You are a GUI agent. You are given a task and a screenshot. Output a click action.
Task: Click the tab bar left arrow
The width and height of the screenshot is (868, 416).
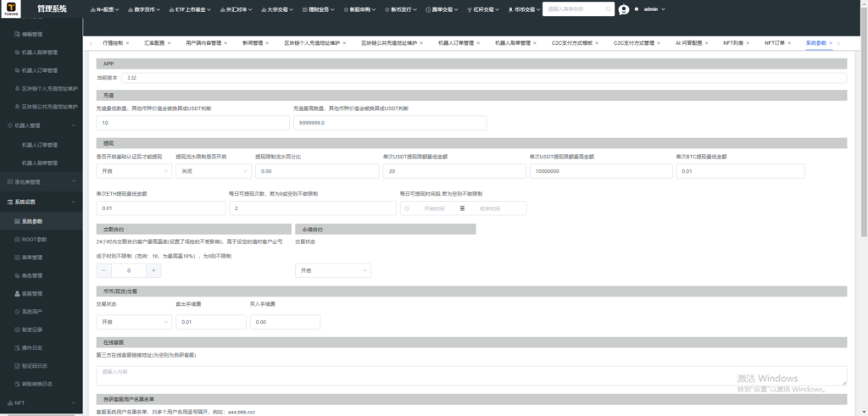pos(90,42)
